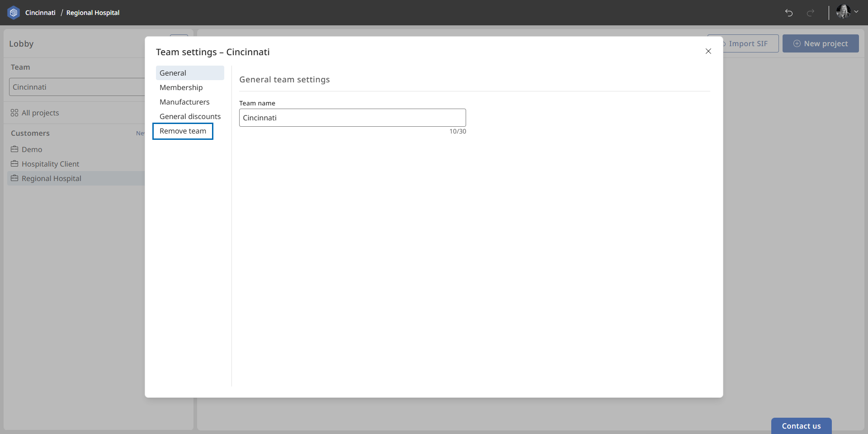Click the Customers section heading

tap(30, 133)
